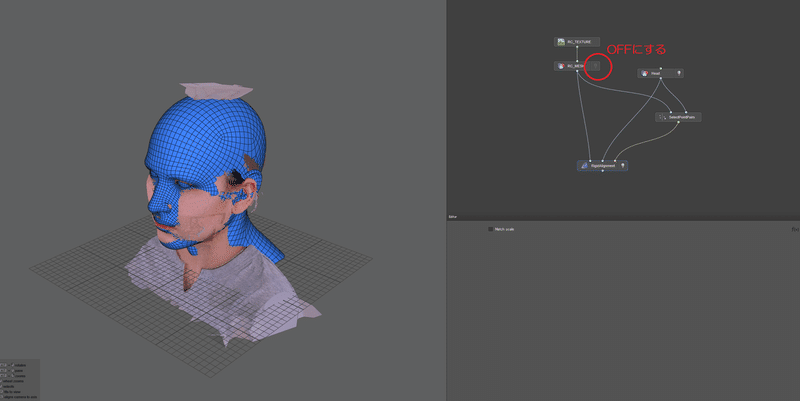Click the Head node geometry icon
This screenshot has height=401, width=800.
pos(644,73)
